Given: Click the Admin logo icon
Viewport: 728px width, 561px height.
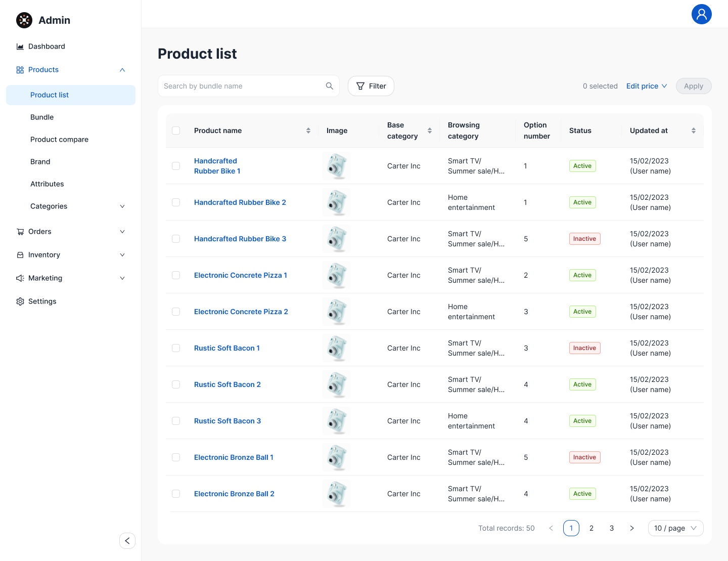Looking at the screenshot, I should click(24, 20).
